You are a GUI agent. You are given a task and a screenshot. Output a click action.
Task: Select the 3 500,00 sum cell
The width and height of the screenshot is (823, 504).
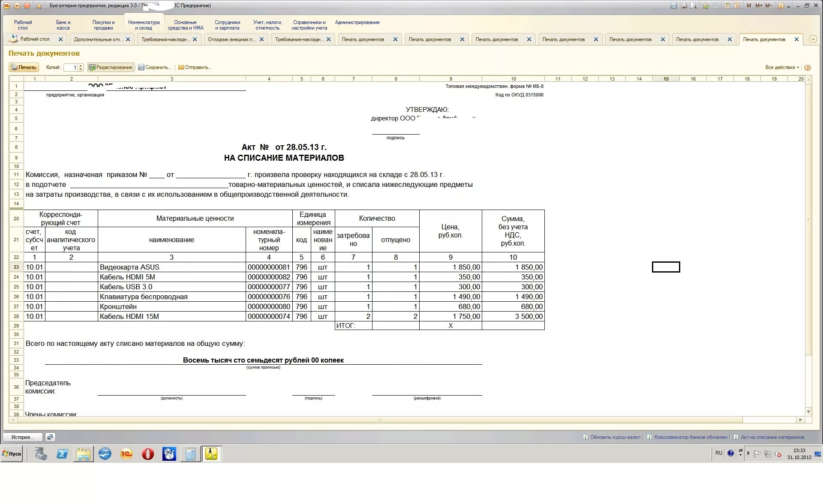(513, 316)
